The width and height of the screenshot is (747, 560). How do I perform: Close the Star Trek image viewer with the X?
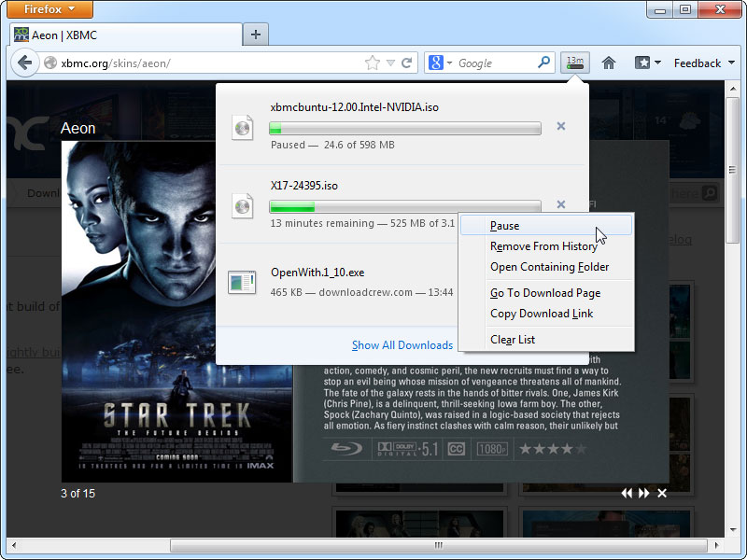(662, 493)
